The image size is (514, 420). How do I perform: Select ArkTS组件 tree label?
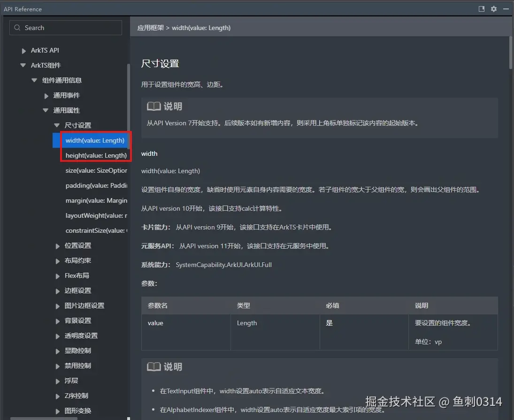(x=46, y=65)
